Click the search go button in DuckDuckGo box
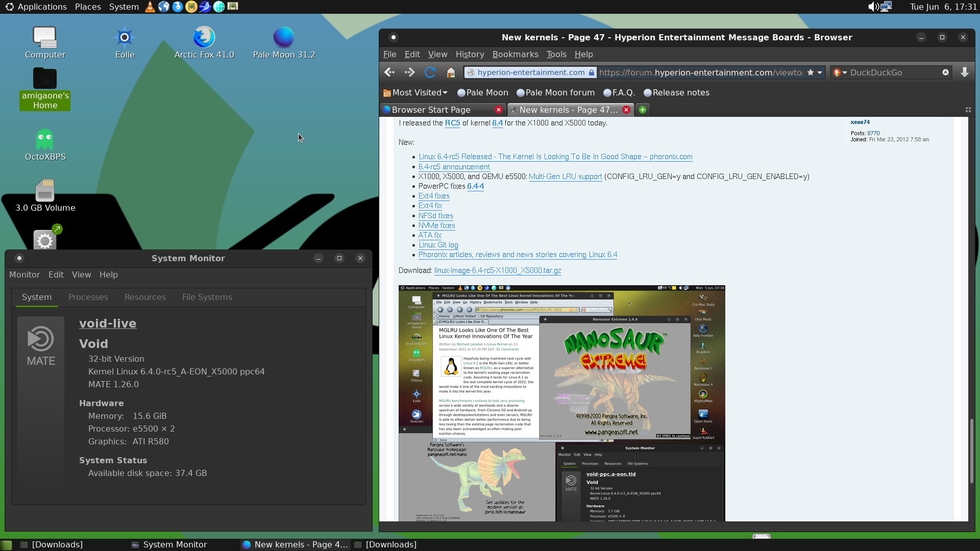Viewport: 980px width, 551px height. (x=945, y=72)
